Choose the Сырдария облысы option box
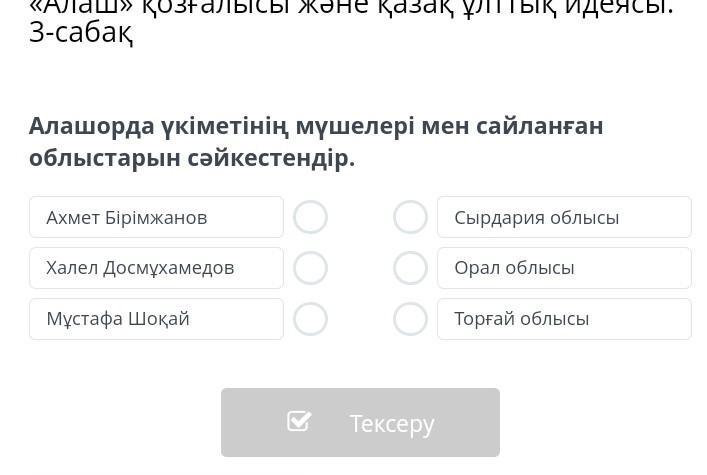The width and height of the screenshot is (707, 475). (x=564, y=217)
